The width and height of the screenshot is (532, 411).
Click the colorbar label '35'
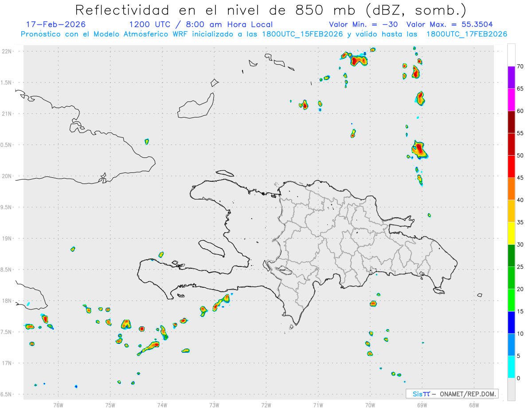pyautogui.click(x=520, y=222)
